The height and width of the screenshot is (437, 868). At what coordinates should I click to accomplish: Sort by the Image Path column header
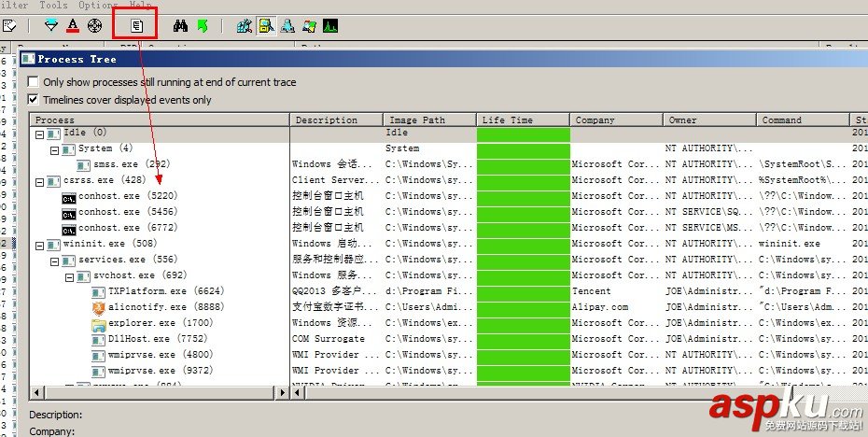[429, 120]
